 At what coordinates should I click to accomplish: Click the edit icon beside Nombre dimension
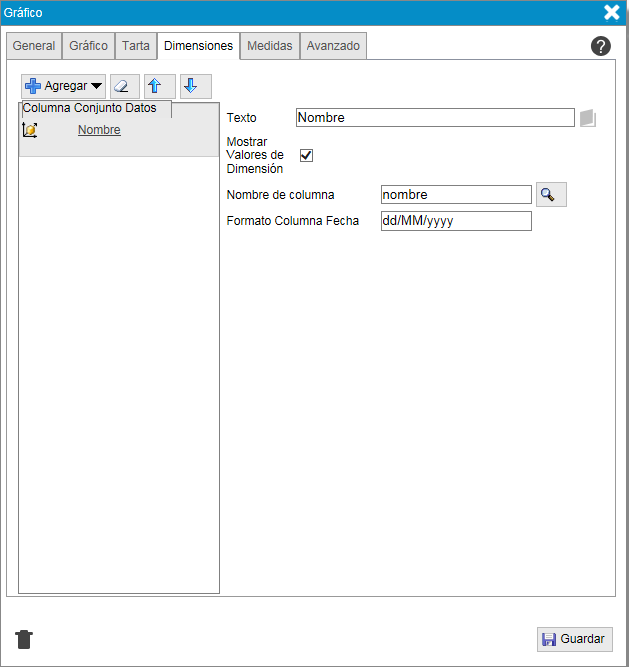(x=30, y=130)
